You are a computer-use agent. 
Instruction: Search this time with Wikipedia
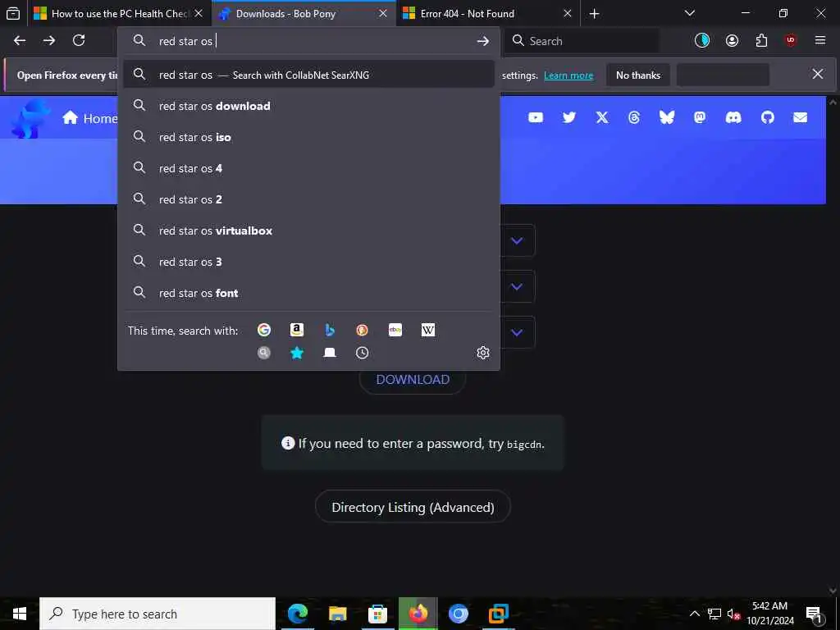click(428, 330)
